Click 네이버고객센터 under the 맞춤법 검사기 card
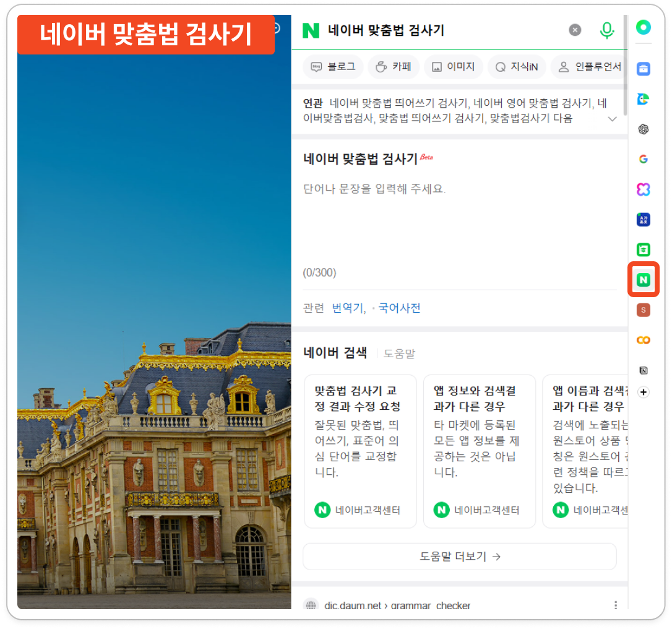The width and height of the screenshot is (672, 629). click(x=368, y=510)
